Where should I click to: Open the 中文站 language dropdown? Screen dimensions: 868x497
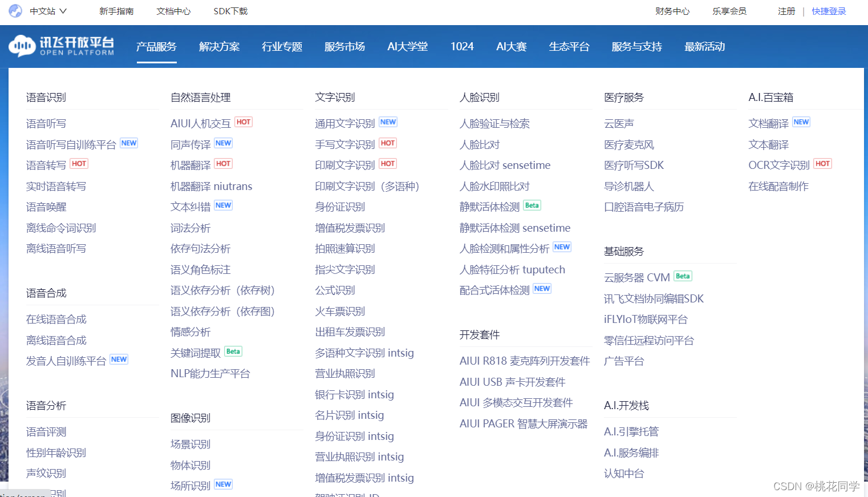point(48,11)
